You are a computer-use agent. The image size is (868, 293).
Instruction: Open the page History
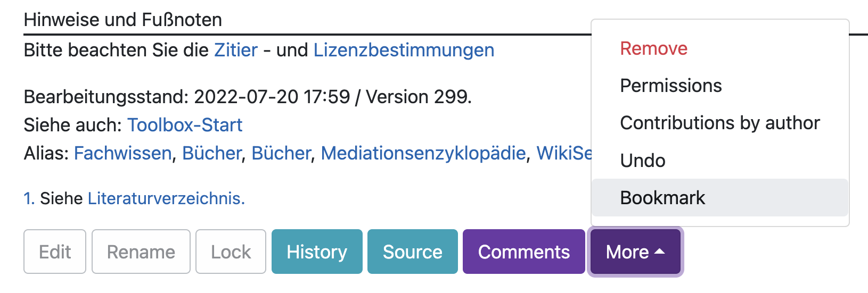point(317,252)
